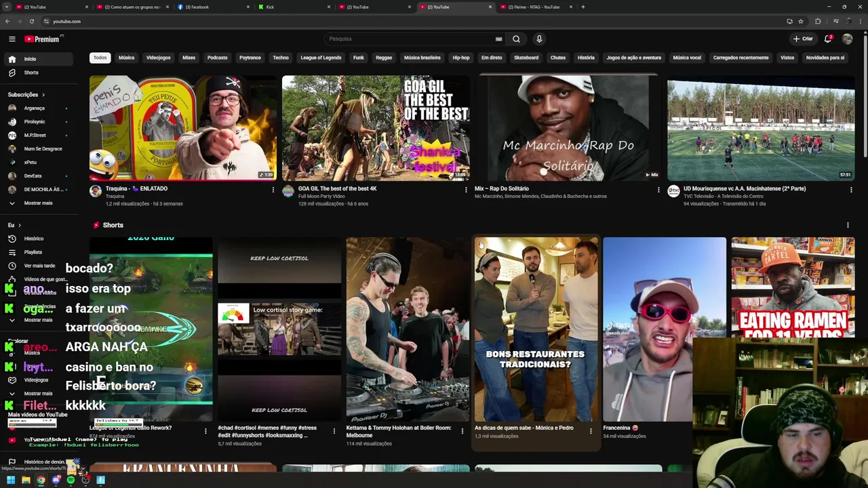Switch to the Kick browser tab
The height and width of the screenshot is (488, 868).
coord(294,7)
